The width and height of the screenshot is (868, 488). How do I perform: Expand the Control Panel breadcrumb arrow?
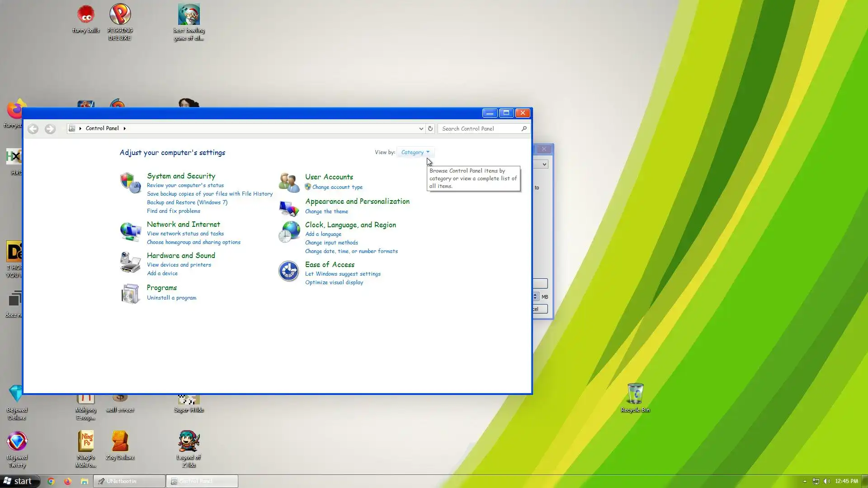[x=125, y=129]
